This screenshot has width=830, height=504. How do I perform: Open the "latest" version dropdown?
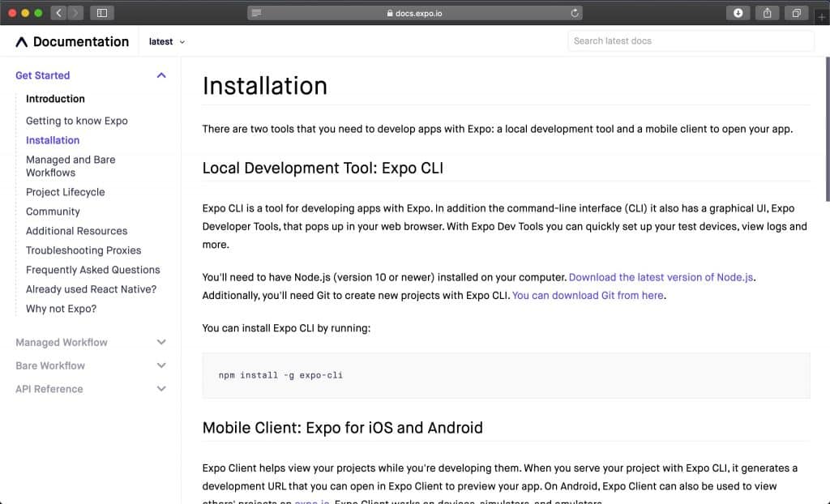tap(165, 41)
